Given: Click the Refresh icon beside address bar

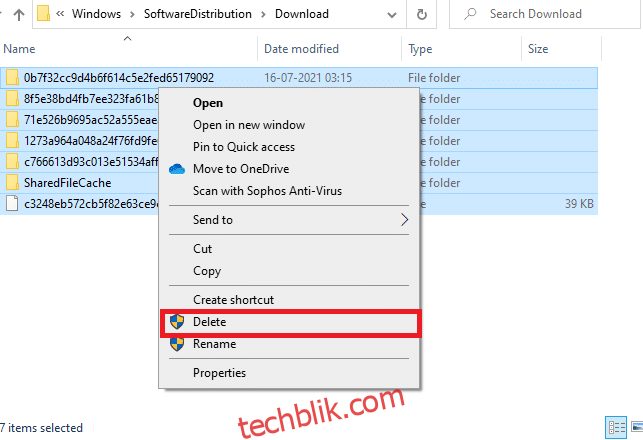Looking at the screenshot, I should [421, 14].
